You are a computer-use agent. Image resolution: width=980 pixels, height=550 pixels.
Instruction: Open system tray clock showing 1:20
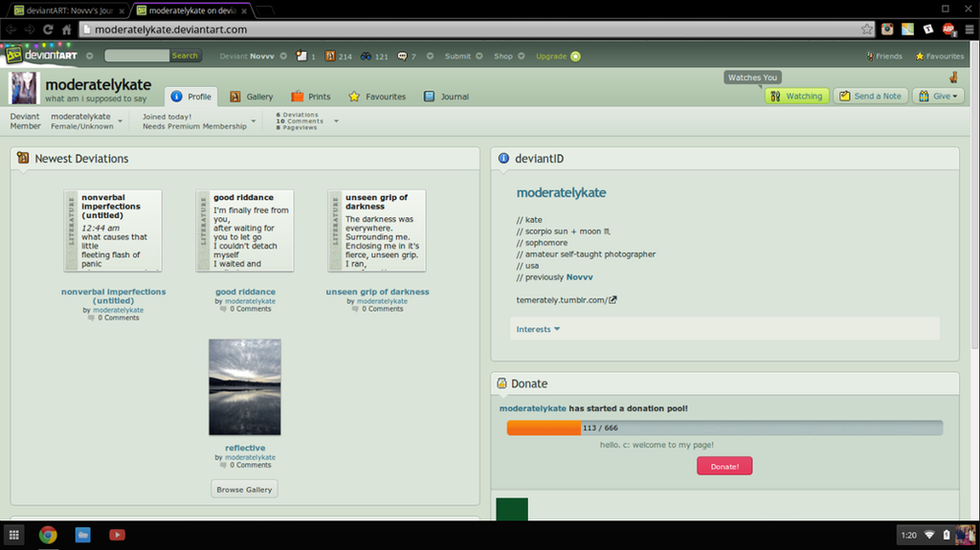click(x=909, y=535)
